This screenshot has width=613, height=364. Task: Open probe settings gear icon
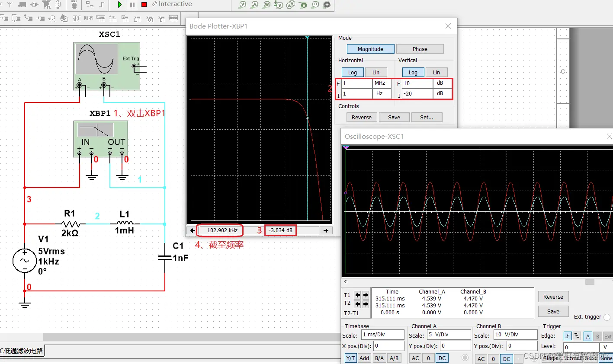327,5
